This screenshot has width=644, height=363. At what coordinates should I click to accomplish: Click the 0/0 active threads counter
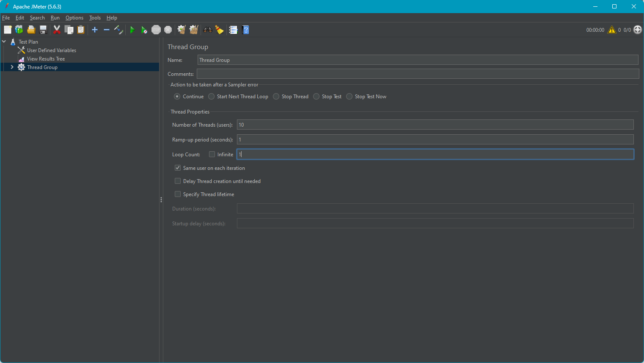click(627, 30)
